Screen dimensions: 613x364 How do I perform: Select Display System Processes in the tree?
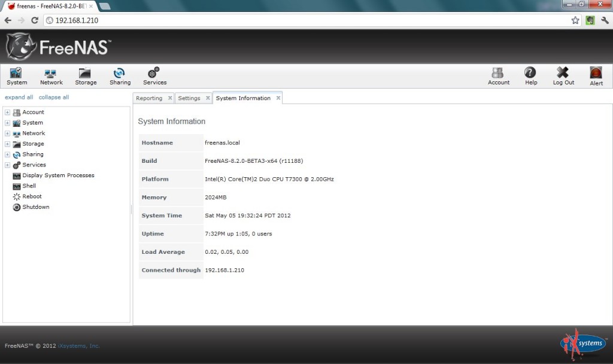tap(58, 175)
